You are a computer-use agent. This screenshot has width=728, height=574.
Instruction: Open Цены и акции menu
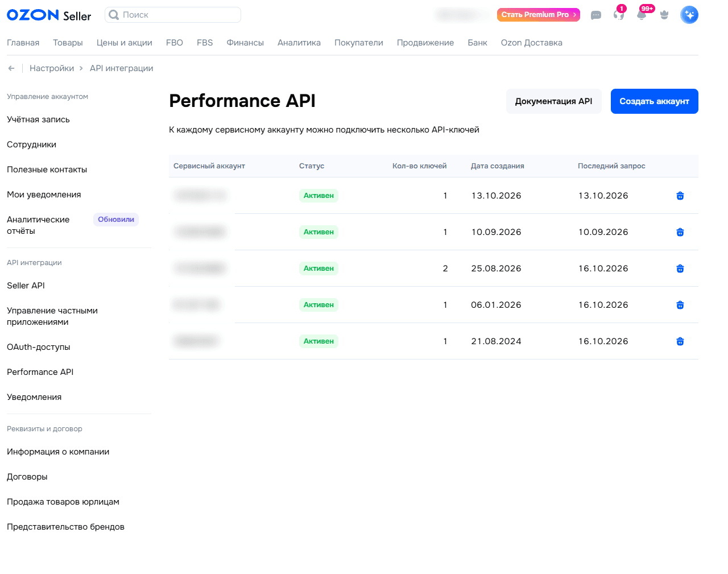coord(125,43)
